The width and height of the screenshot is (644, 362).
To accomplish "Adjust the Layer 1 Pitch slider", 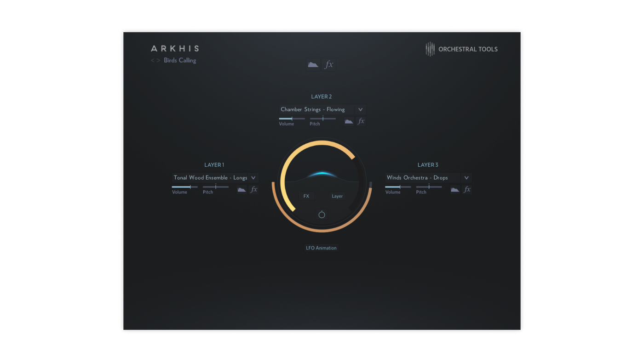I will tap(216, 187).
